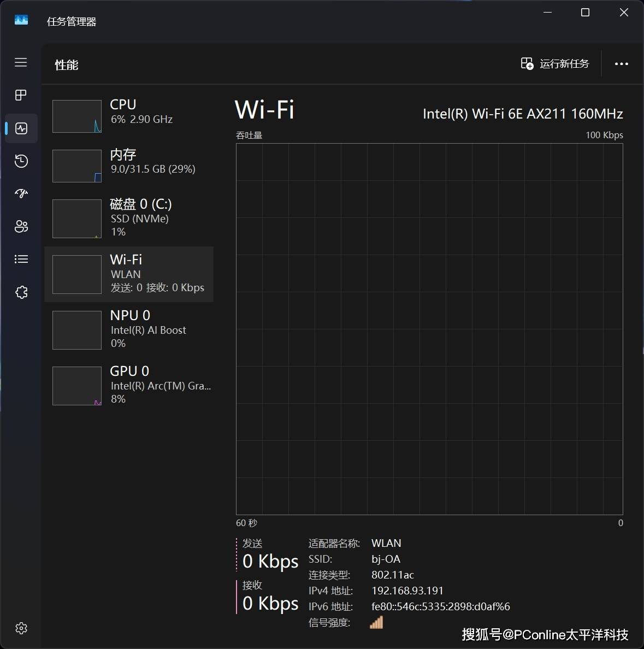The height and width of the screenshot is (649, 644).
Task: Open Task Manager settings gear
Action: 21,628
